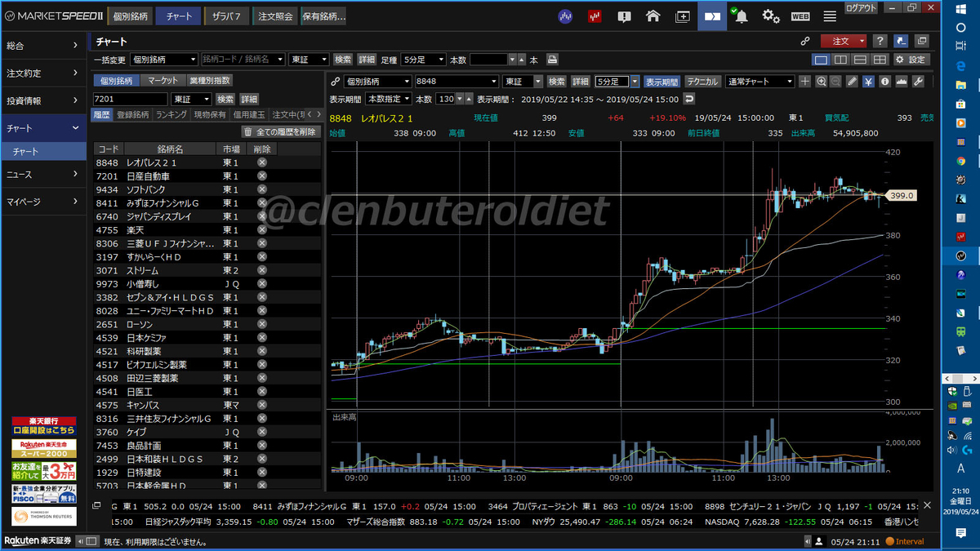Click the 7201 stock code input field

pyautogui.click(x=131, y=99)
